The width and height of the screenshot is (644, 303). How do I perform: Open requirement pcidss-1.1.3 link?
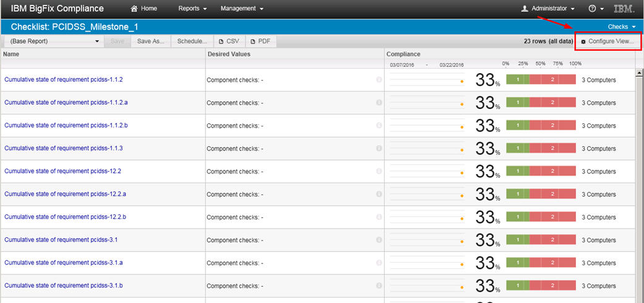(64, 148)
